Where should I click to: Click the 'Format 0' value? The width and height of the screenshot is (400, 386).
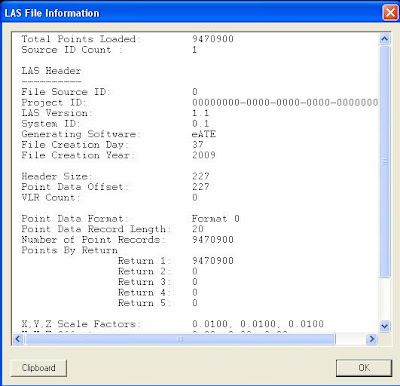(216, 218)
